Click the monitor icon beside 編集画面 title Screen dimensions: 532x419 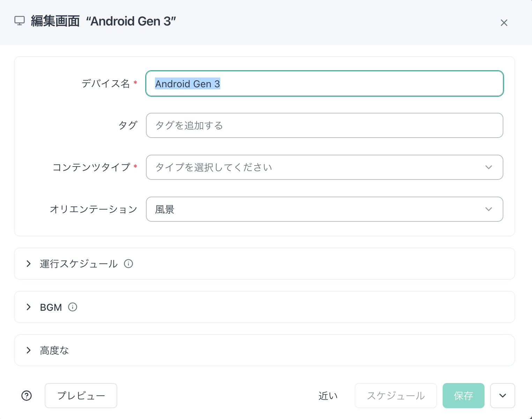coord(20,21)
